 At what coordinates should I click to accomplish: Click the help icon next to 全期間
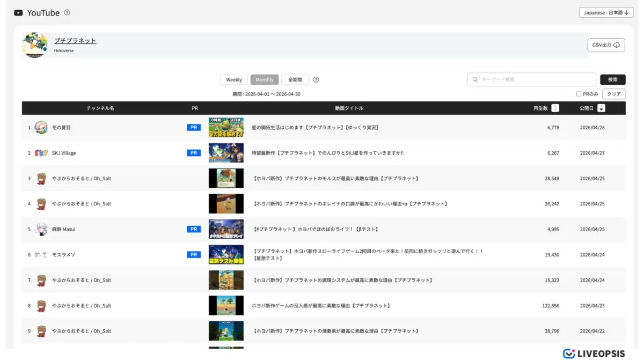point(316,79)
